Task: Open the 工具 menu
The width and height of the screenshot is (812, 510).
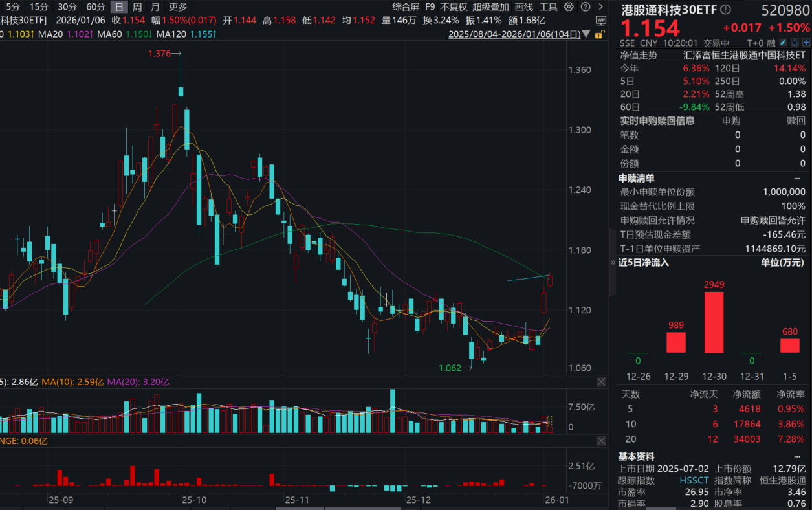Action: click(x=547, y=7)
